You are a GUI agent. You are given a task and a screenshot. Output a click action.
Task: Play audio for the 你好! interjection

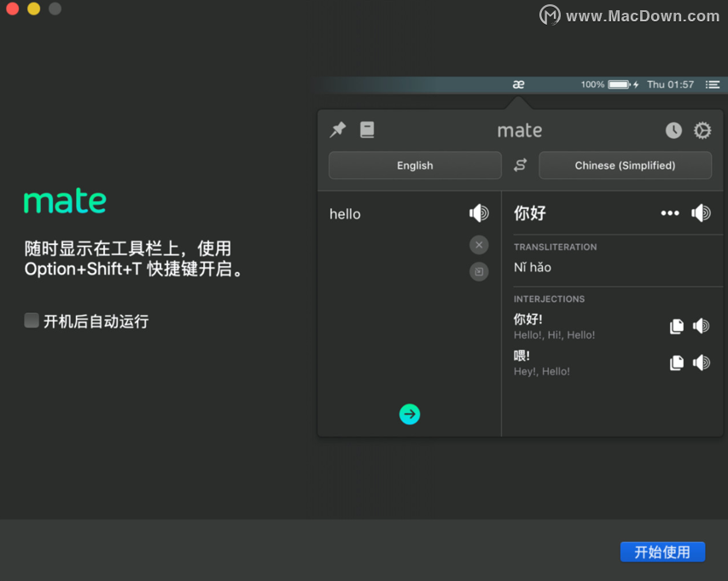tap(701, 326)
